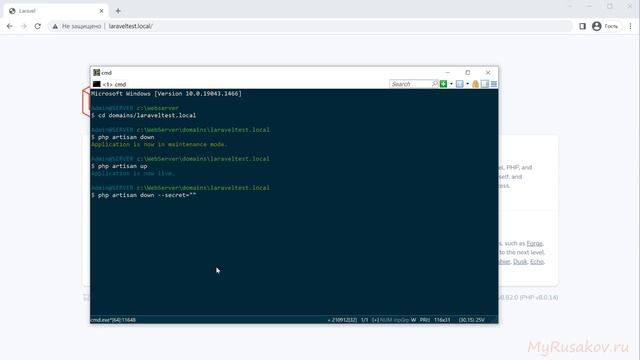Open the Echo link on Laravel page
The height and width of the screenshot is (360, 640).
click(537, 262)
